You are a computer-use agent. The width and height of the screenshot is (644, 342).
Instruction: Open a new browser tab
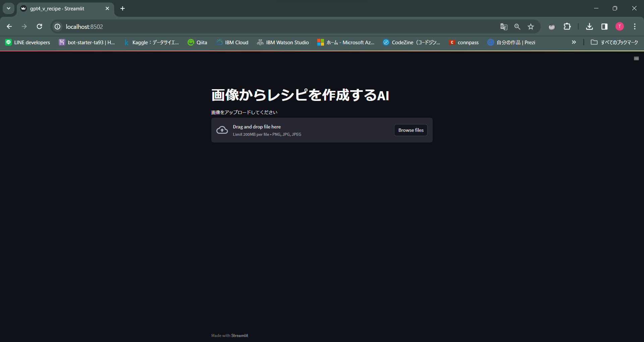pyautogui.click(x=123, y=8)
